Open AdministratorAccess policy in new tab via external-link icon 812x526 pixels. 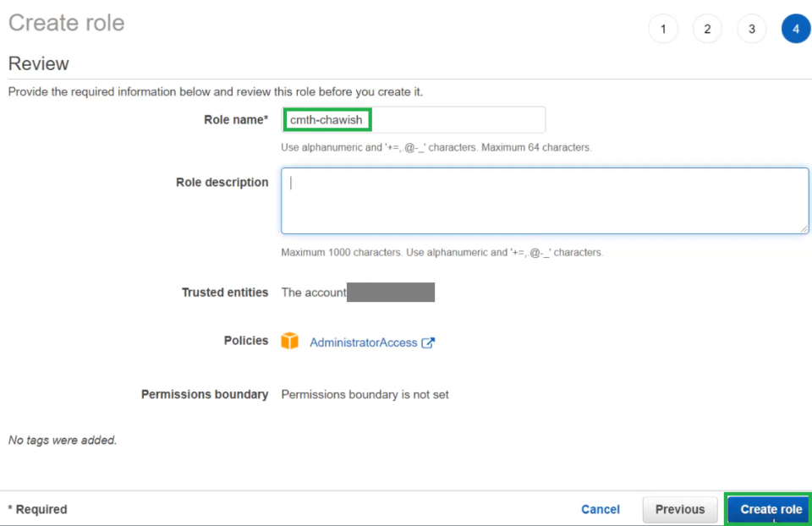point(427,342)
